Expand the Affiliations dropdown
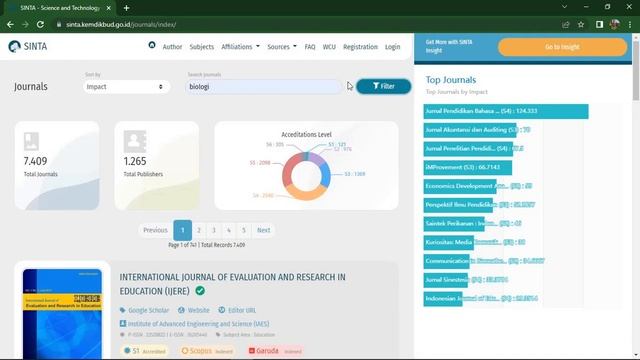The image size is (640, 360). click(x=240, y=47)
